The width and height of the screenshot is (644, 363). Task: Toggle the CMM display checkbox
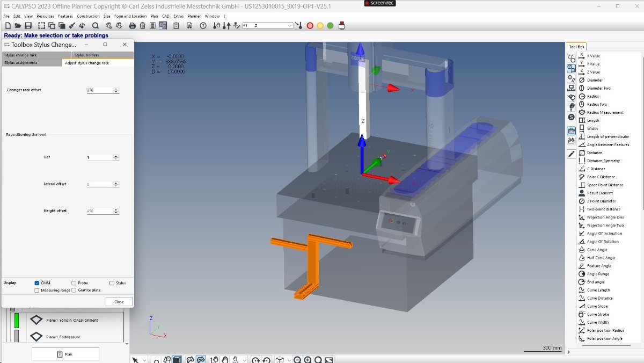37,283
